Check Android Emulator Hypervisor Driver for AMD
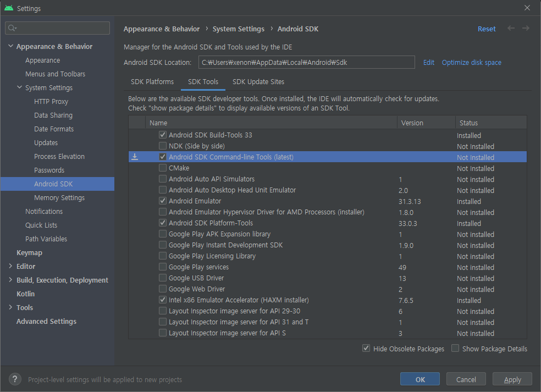The image size is (541, 392). (163, 212)
